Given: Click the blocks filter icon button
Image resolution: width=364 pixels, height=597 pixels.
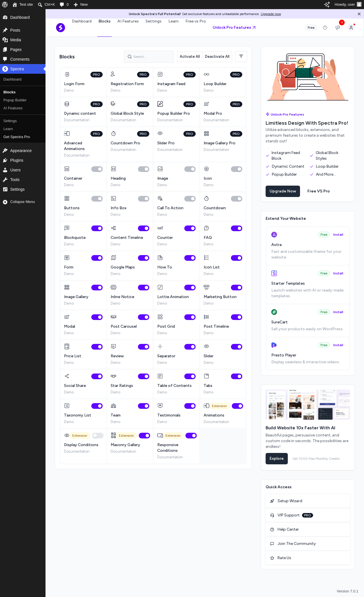Looking at the screenshot, I should pos(241,56).
